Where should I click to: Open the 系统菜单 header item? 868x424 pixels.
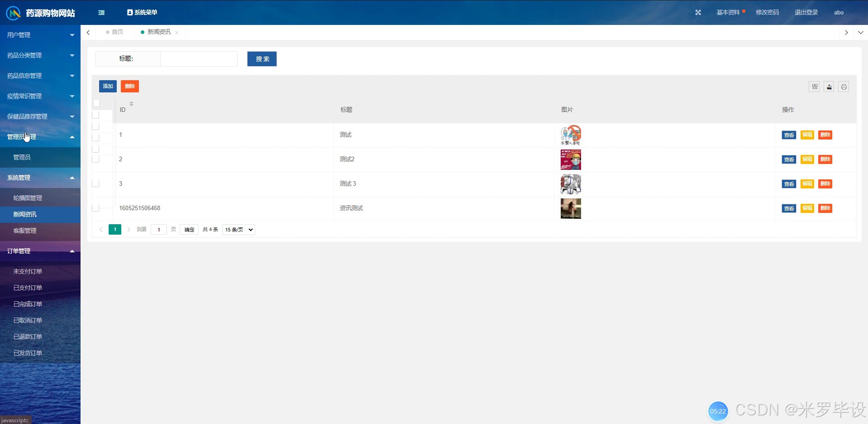click(x=143, y=13)
